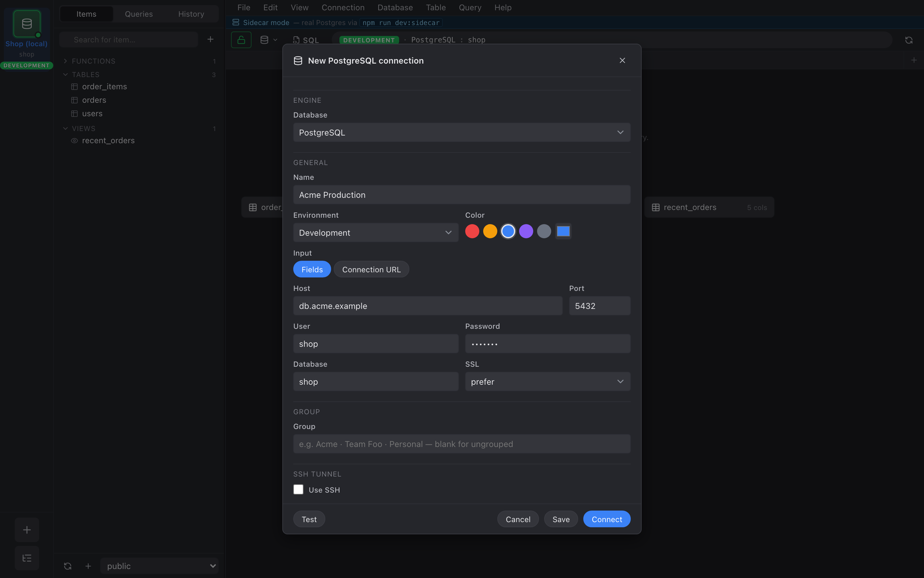Open the File menu

[244, 8]
